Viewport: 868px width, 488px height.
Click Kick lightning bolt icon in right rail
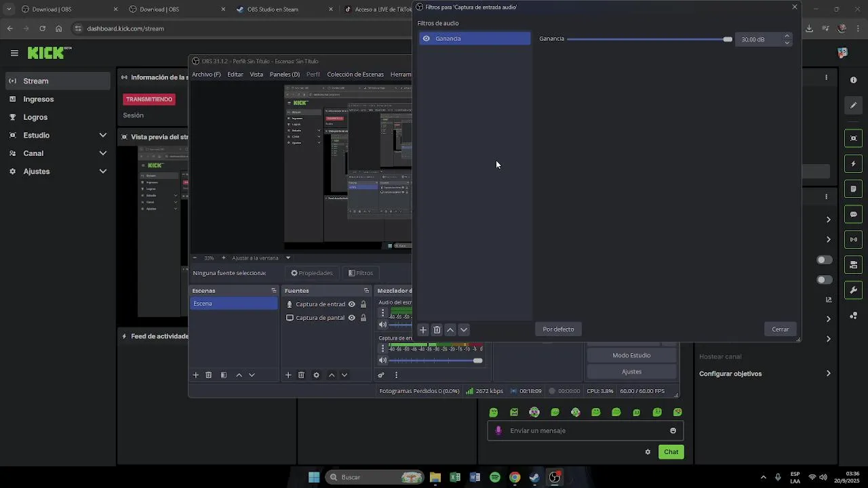coord(853,163)
